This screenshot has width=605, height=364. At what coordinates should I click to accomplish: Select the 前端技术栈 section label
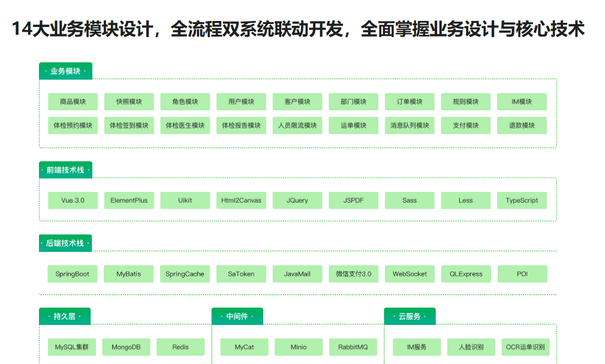pos(65,170)
